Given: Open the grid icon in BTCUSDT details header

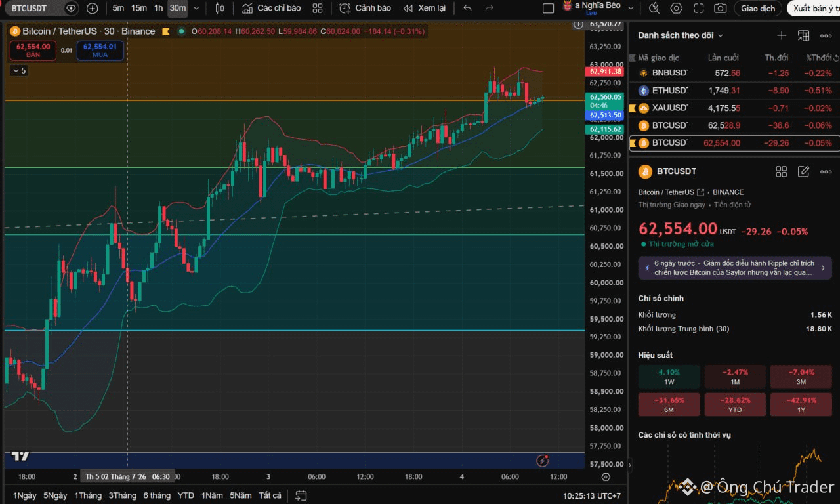Looking at the screenshot, I should point(781,171).
